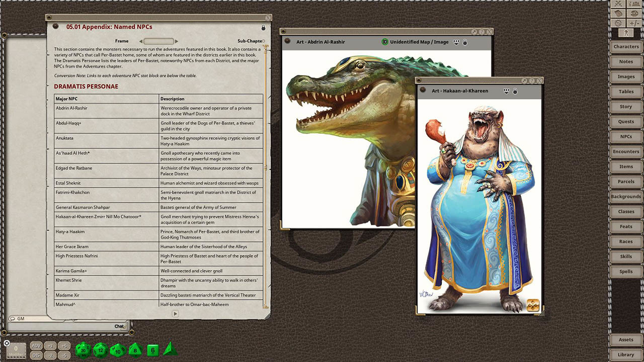
Task: Click the character selection figure icon
Action: pos(626,32)
